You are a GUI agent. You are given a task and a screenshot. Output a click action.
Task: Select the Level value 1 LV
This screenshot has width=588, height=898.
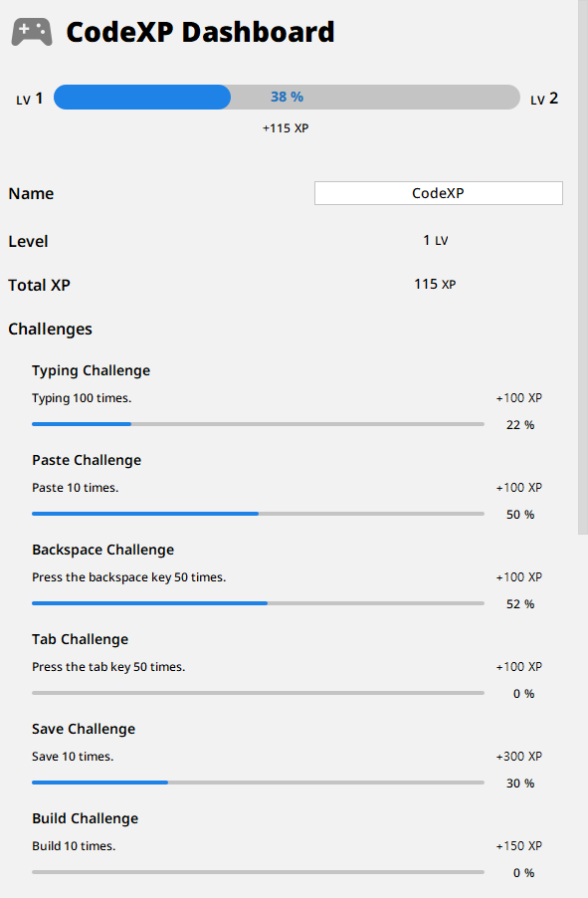tap(435, 240)
